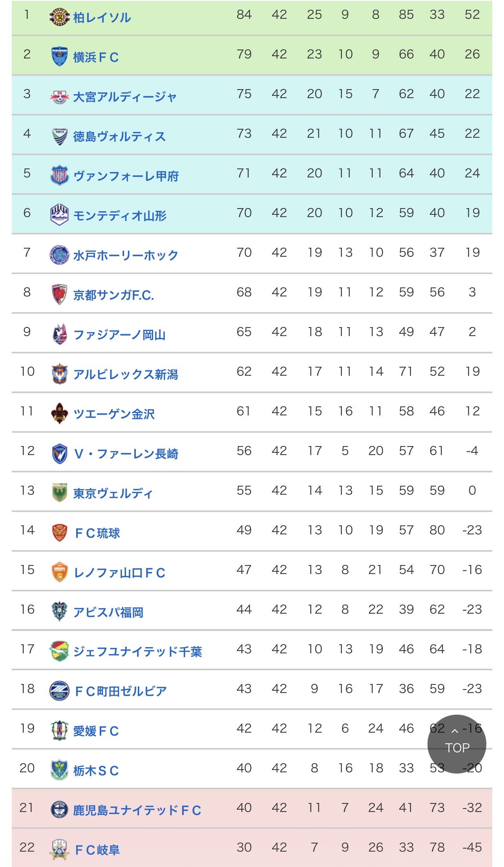
Task: Select the V・ファーレン長崎 team name
Action: tap(126, 454)
